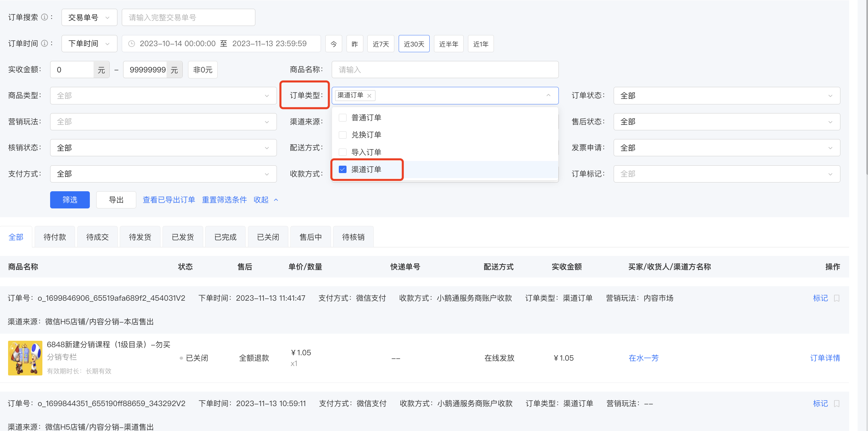Click the maximum amount field showing 99999999
Viewport: 868px width, 431px height.
point(145,70)
